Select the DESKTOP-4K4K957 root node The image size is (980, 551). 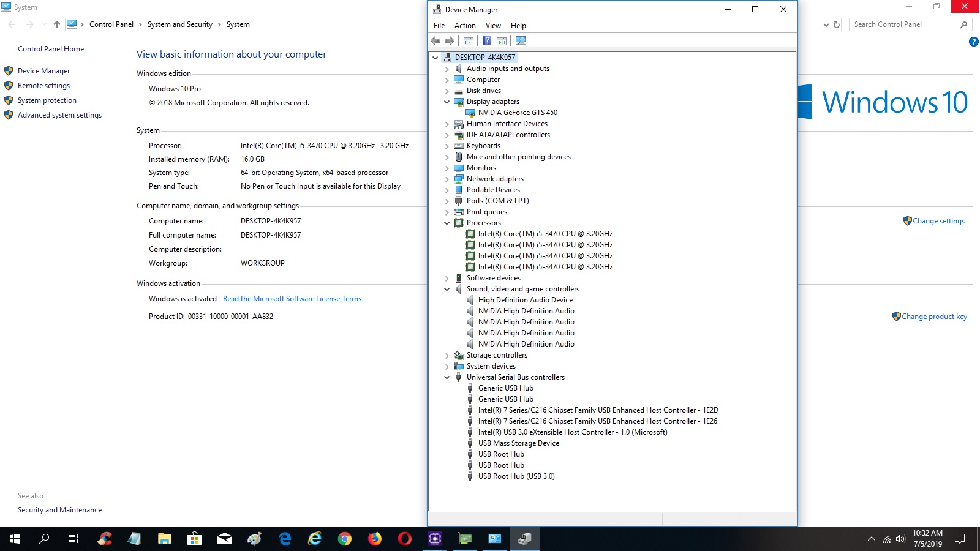coord(485,58)
